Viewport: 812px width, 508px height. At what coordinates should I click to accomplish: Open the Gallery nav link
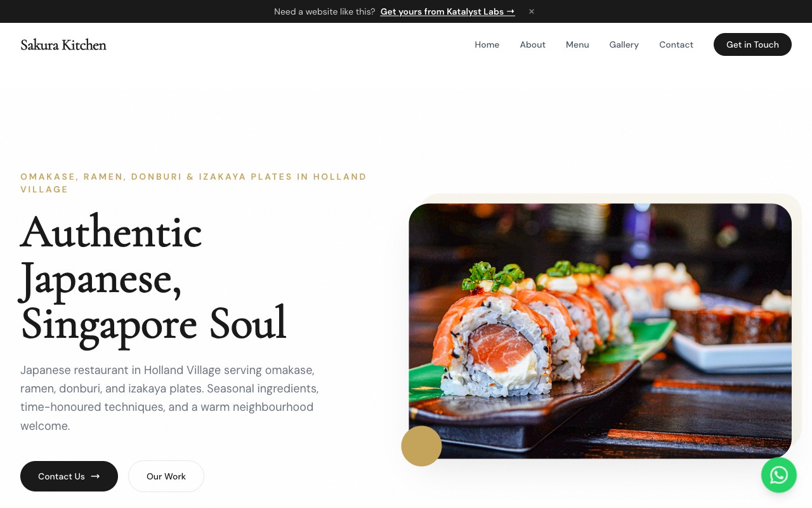pos(624,44)
